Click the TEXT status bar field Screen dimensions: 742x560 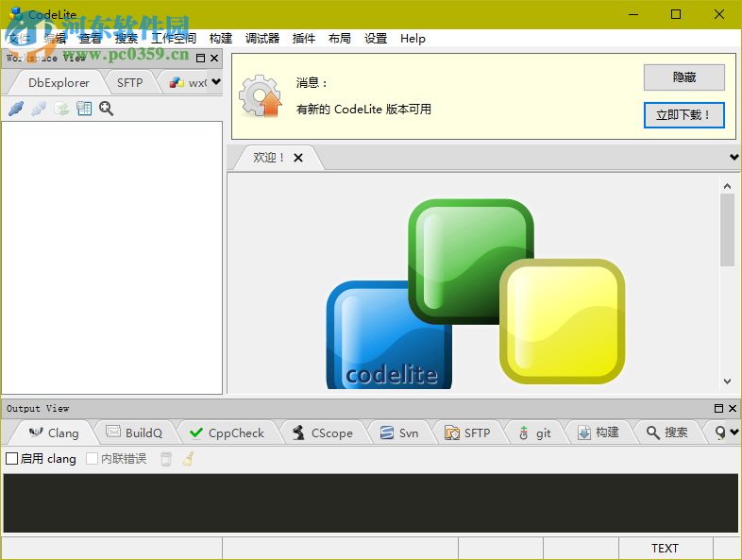tap(666, 548)
